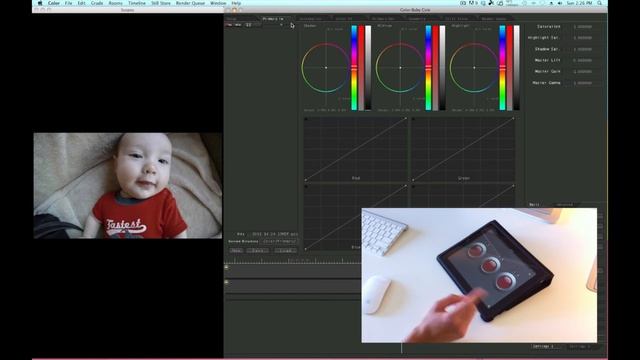The width and height of the screenshot is (640, 360).
Task: Open the Render Queue menu in menu bar
Action: 190,3
